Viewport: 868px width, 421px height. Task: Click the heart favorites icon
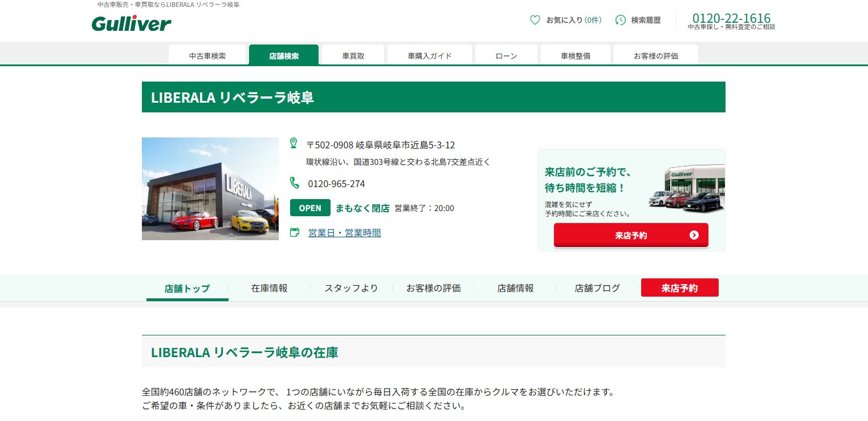[535, 20]
